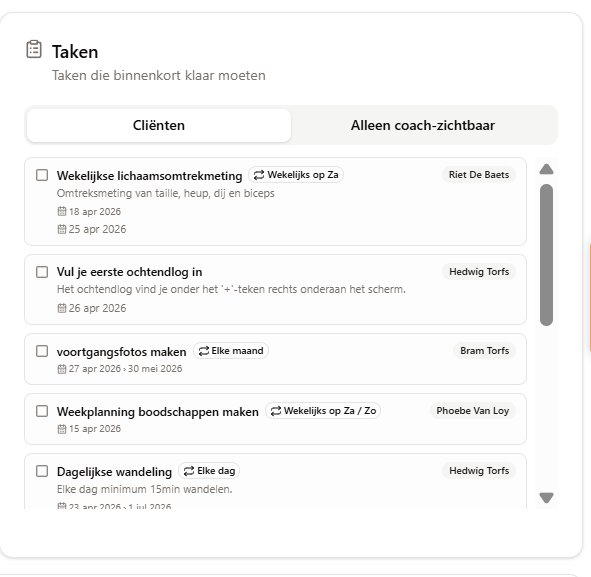Click the Taken clipboard icon
The width and height of the screenshot is (591, 577).
click(34, 49)
